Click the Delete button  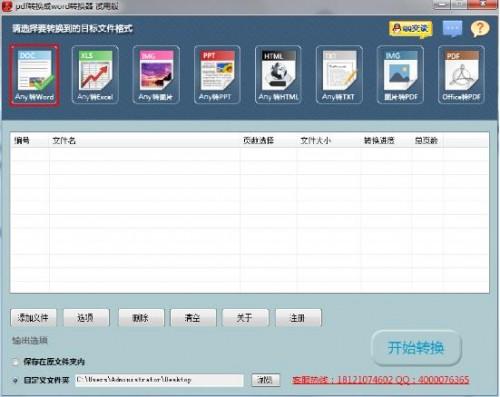coord(141,318)
